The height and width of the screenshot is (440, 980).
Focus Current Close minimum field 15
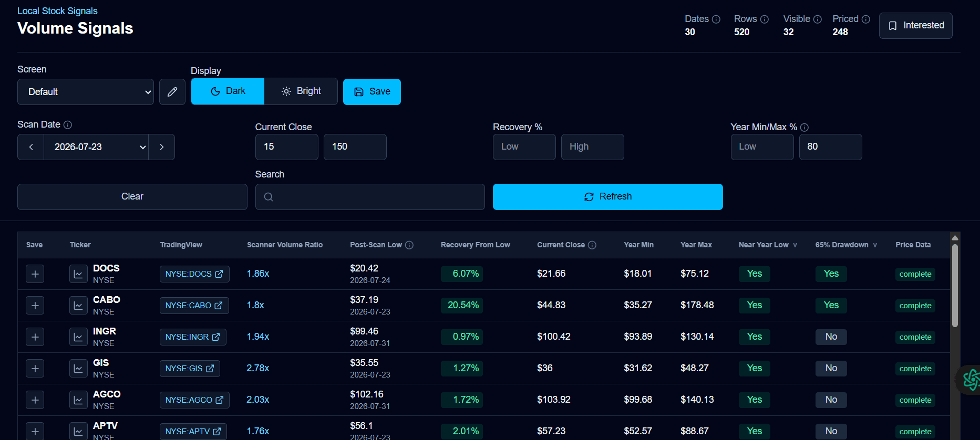click(x=287, y=147)
